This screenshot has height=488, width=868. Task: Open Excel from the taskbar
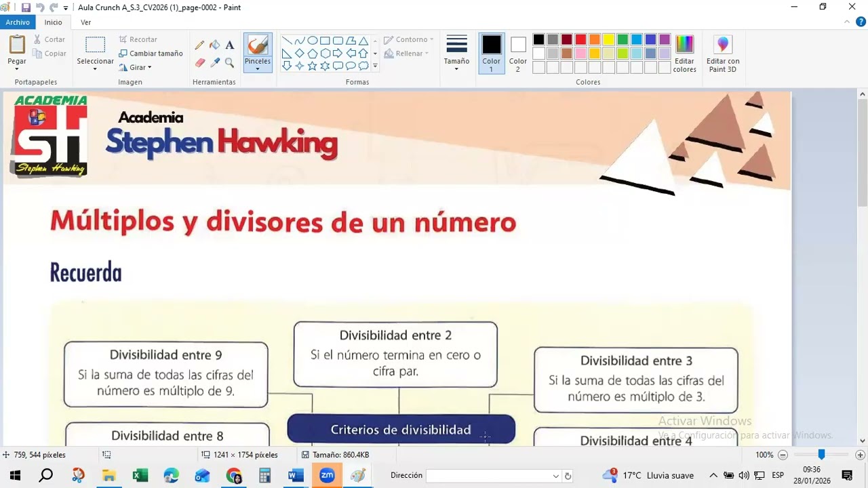click(x=140, y=476)
